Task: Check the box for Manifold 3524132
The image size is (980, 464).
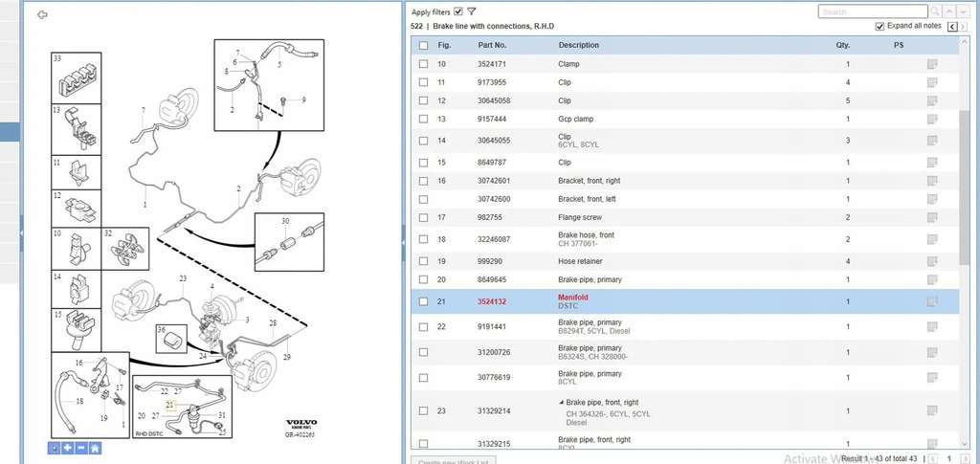Action: (424, 301)
